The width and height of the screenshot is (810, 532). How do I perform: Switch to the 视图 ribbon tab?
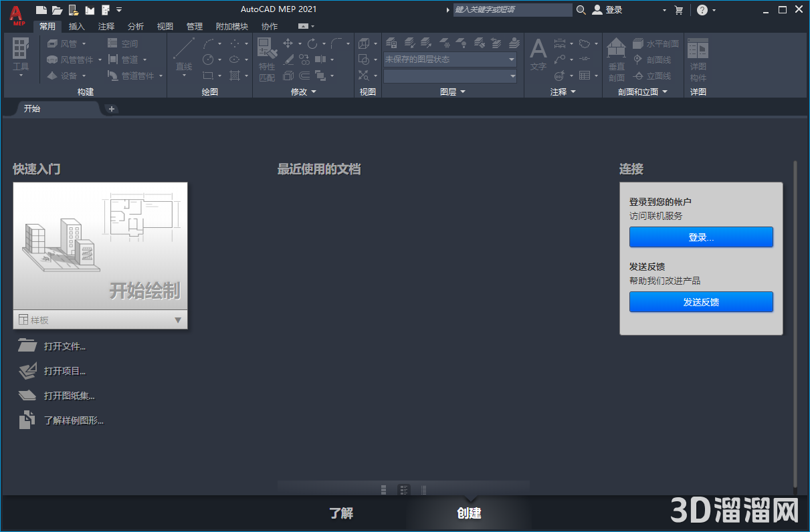point(165,27)
